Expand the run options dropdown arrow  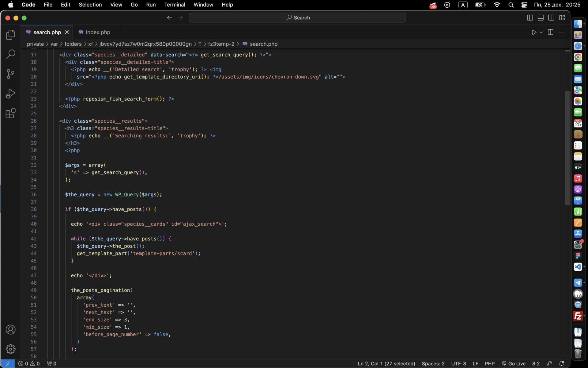[541, 32]
